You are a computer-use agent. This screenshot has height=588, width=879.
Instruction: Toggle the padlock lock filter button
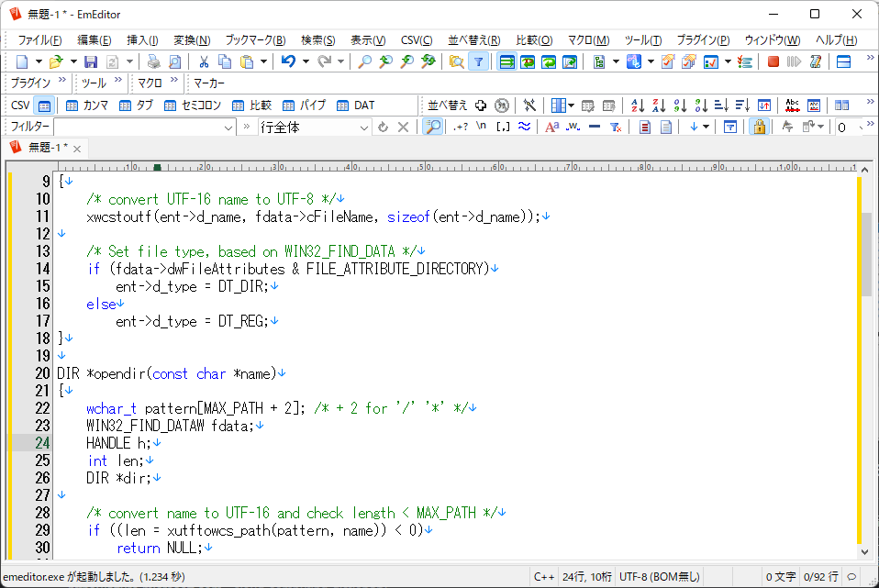(x=760, y=128)
